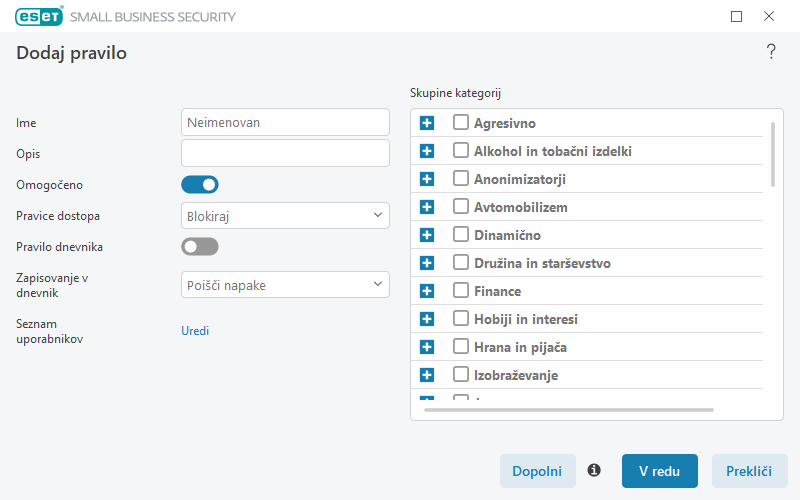This screenshot has height=500, width=800.
Task: Focus the Ime name input field
Action: coord(285,122)
